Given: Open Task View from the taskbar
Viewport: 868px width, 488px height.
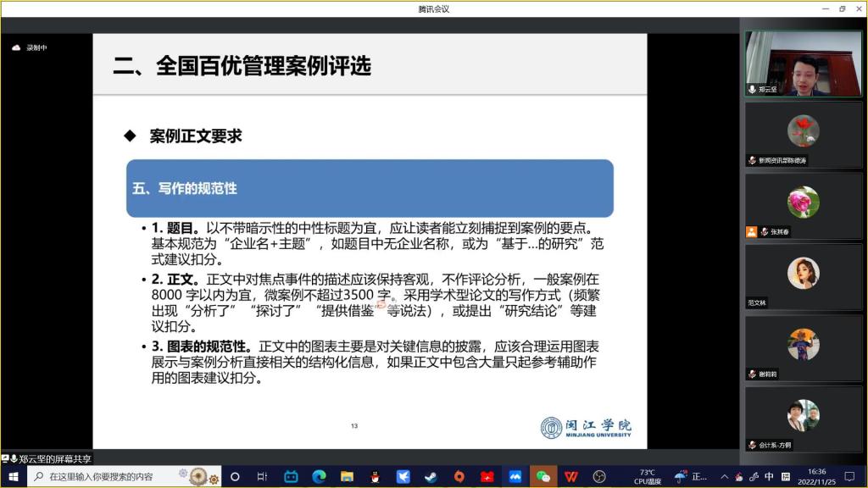Looking at the screenshot, I should point(262,476).
